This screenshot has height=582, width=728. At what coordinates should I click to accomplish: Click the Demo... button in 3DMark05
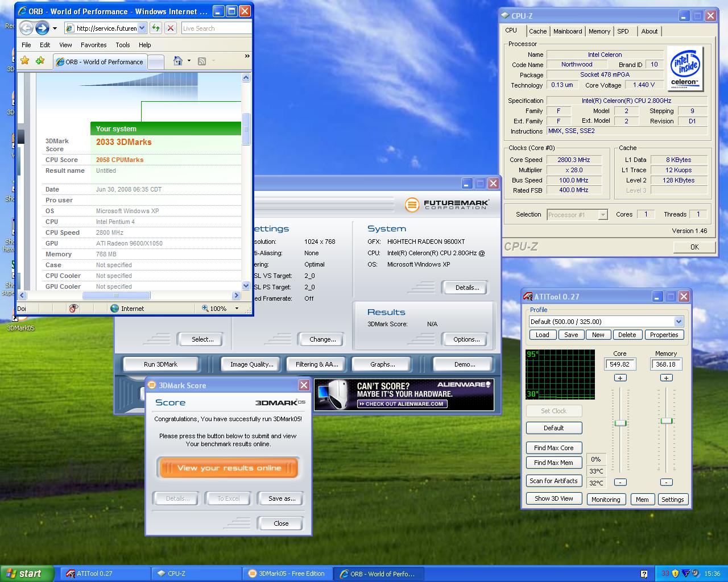coord(464,364)
